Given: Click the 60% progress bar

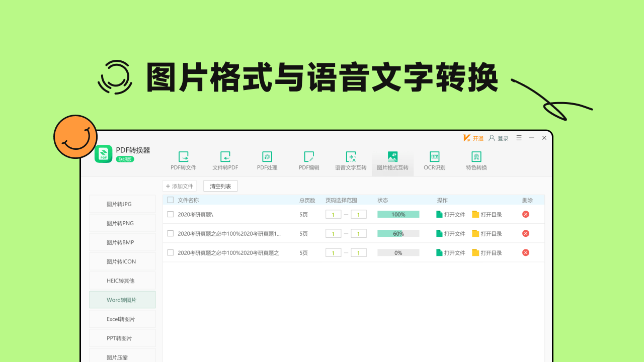Looking at the screenshot, I should tap(398, 233).
